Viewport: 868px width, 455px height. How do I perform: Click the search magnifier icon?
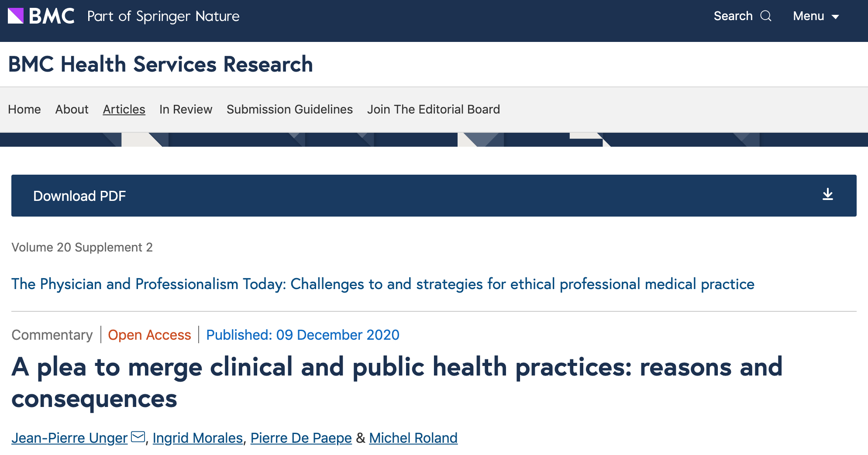click(766, 16)
